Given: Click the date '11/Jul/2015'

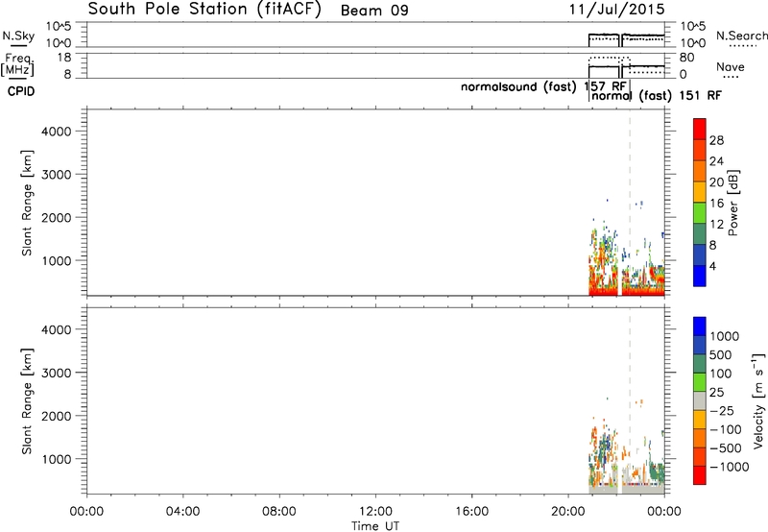Looking at the screenshot, I should coord(617,10).
